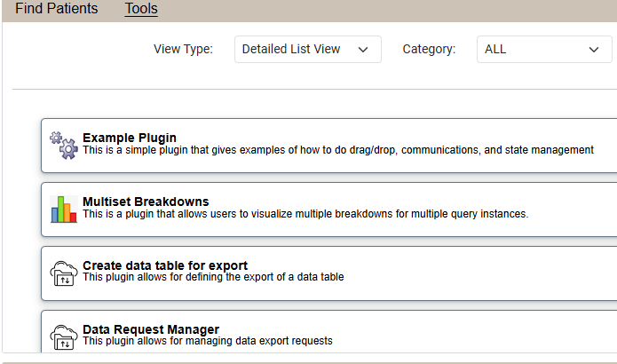Open the View Type dropdown showing Detailed List View

pos(307,50)
